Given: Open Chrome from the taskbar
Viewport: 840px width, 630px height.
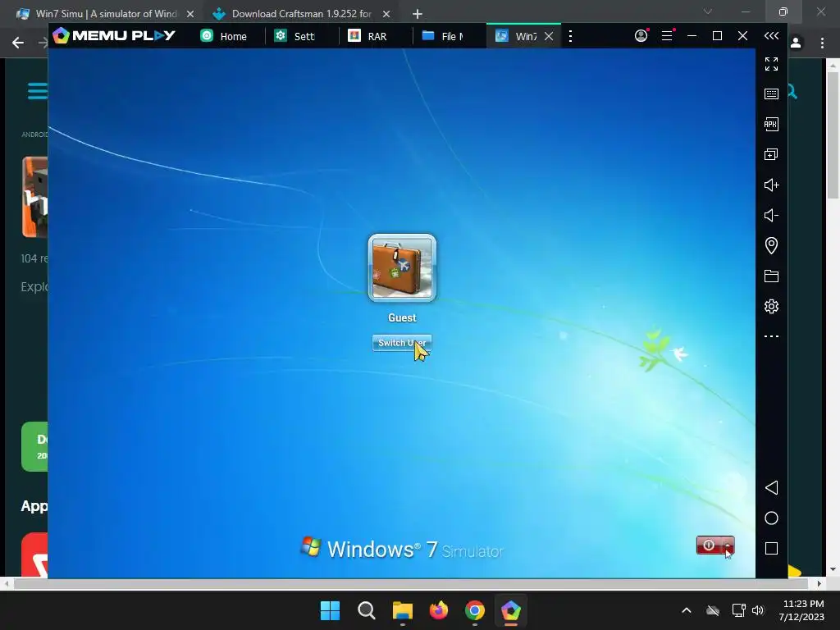Looking at the screenshot, I should point(475,610).
